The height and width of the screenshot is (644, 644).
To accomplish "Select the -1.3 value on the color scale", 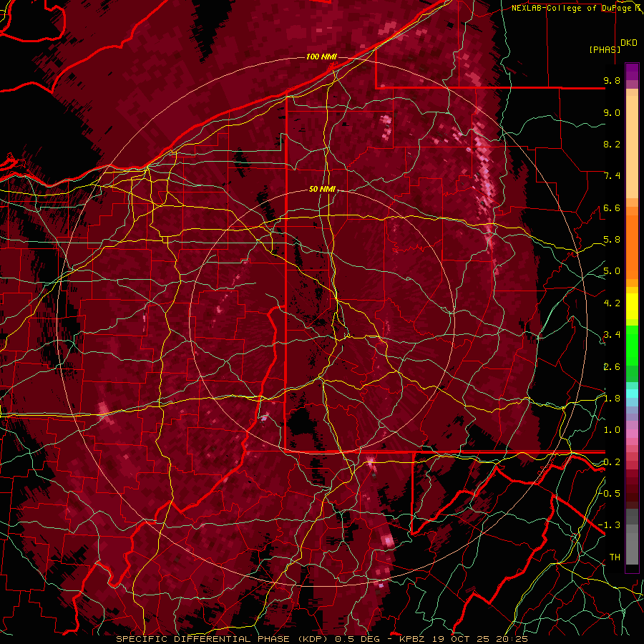I will [x=610, y=525].
